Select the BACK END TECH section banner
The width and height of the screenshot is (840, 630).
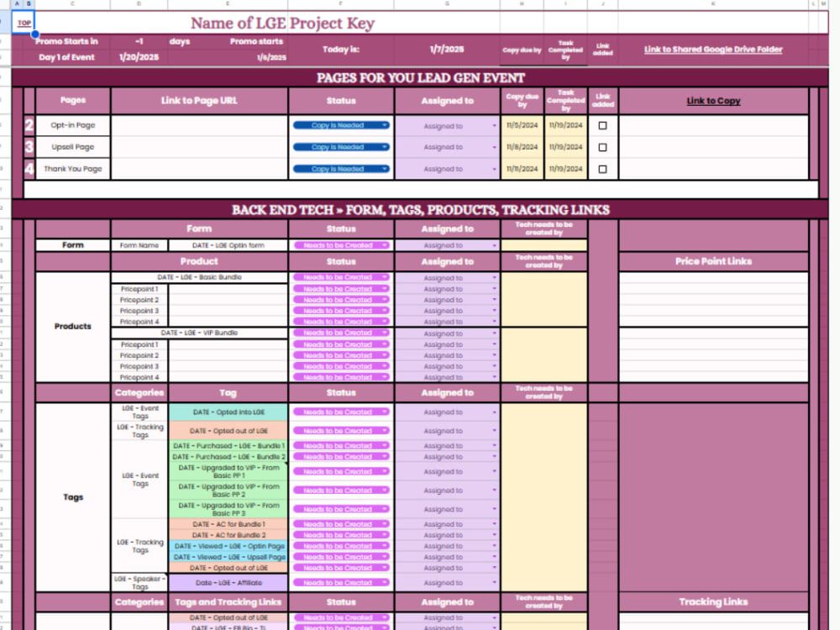(420, 209)
